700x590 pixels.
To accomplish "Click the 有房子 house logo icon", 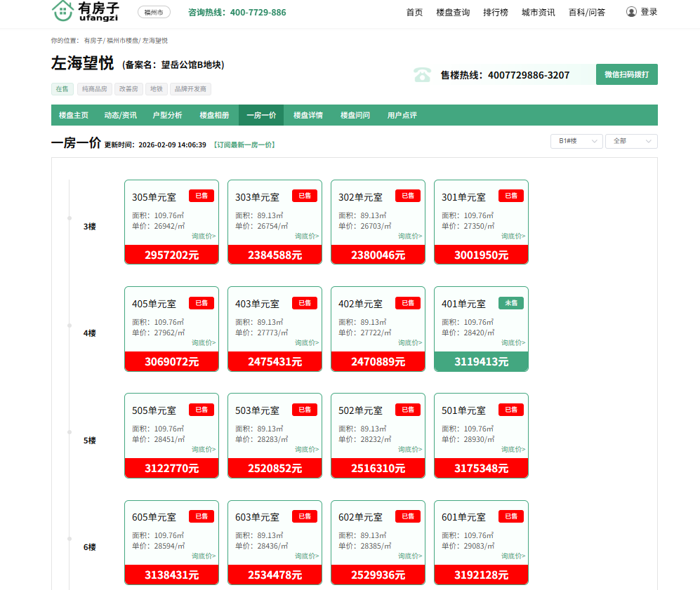I will pyautogui.click(x=62, y=11).
